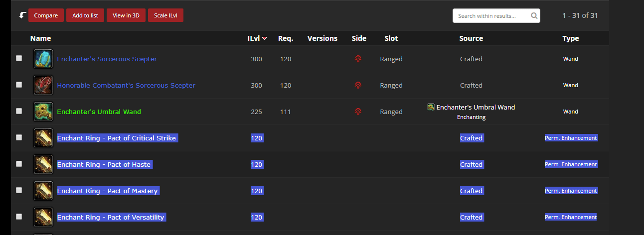Sort results by the Name column

(x=40, y=38)
